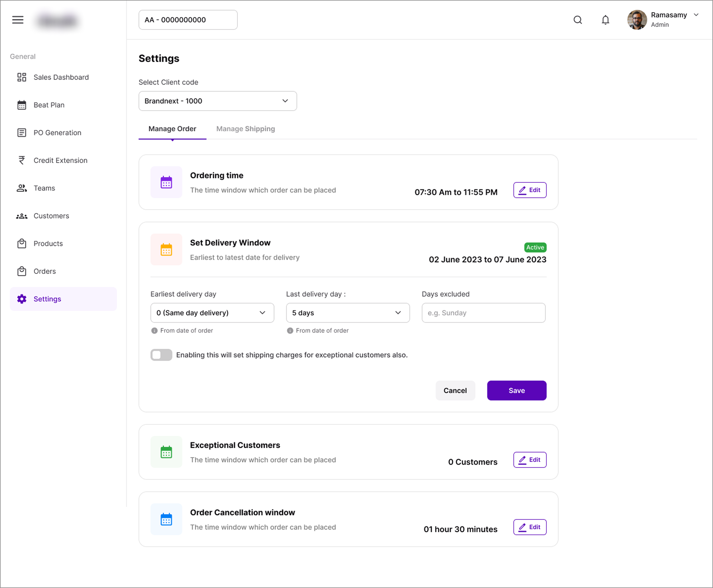The width and height of the screenshot is (713, 588).
Task: Navigate to PO Generation
Action: tap(63, 133)
